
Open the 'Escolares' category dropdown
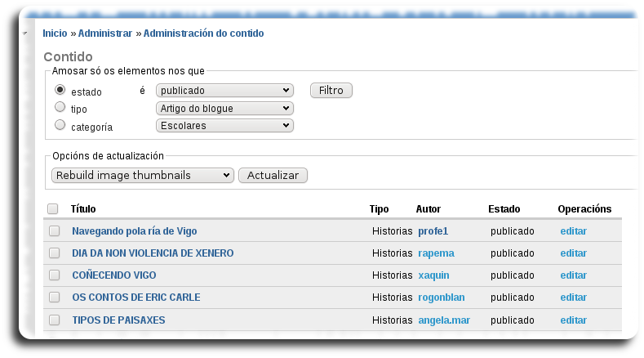click(x=224, y=126)
